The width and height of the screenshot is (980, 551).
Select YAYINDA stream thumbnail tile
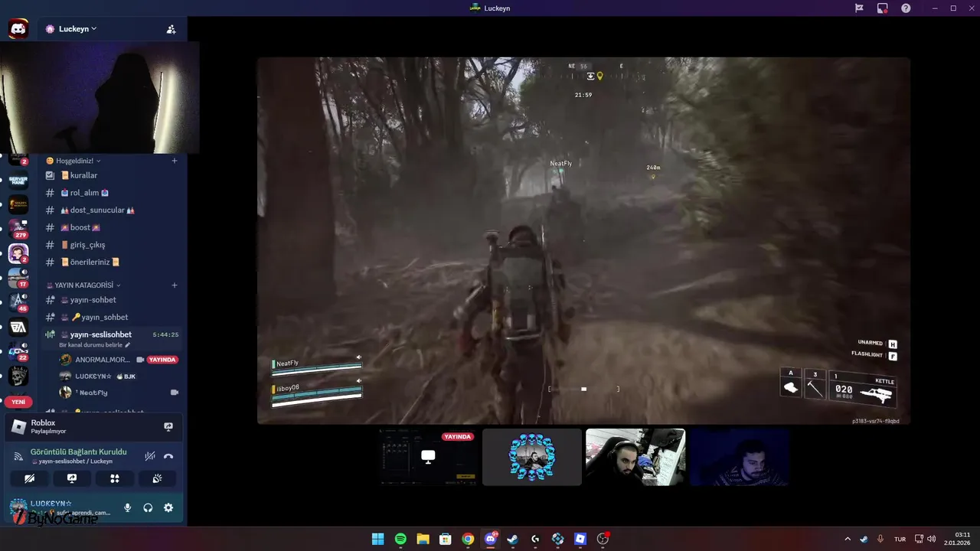pos(429,457)
